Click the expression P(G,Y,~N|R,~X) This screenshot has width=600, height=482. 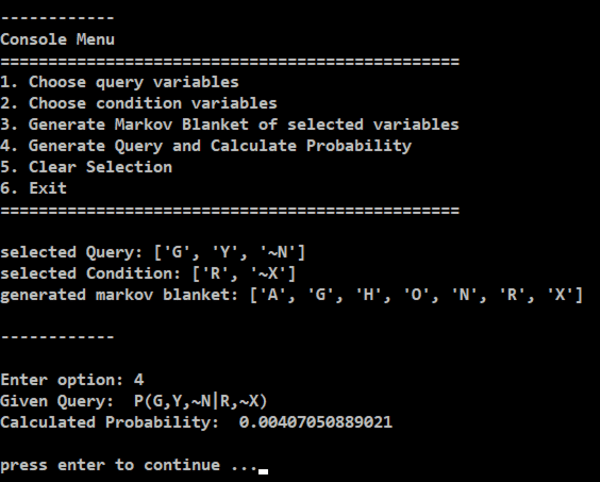click(201, 401)
